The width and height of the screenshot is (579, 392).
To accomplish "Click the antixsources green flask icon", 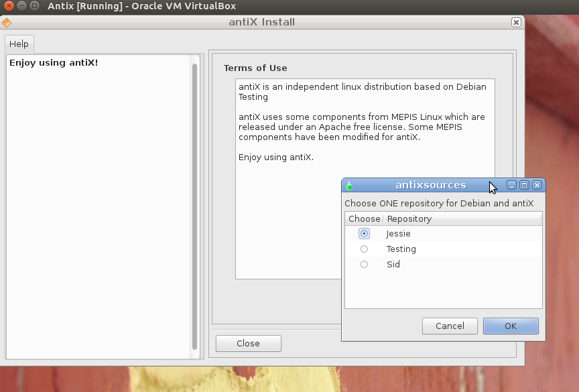I will click(x=349, y=186).
